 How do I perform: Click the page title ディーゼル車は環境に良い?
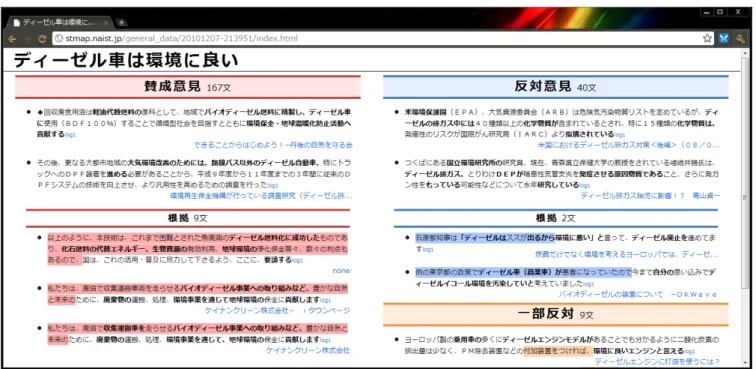click(x=126, y=60)
